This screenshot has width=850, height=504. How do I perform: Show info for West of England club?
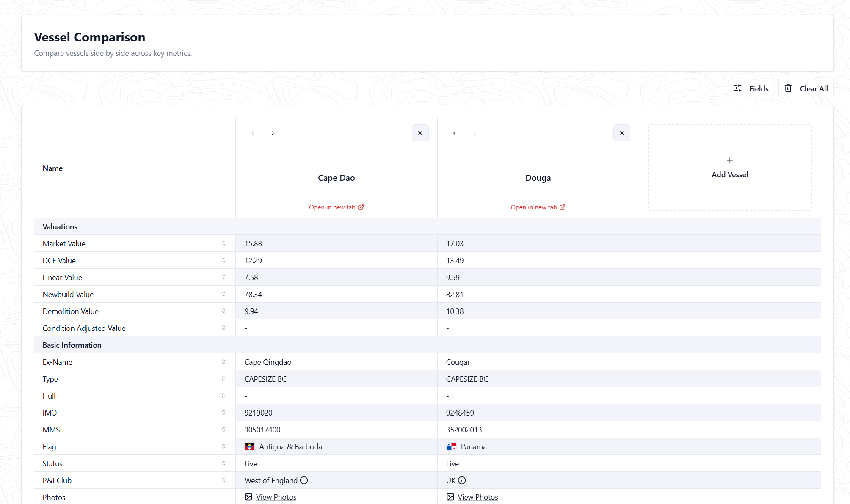(304, 480)
